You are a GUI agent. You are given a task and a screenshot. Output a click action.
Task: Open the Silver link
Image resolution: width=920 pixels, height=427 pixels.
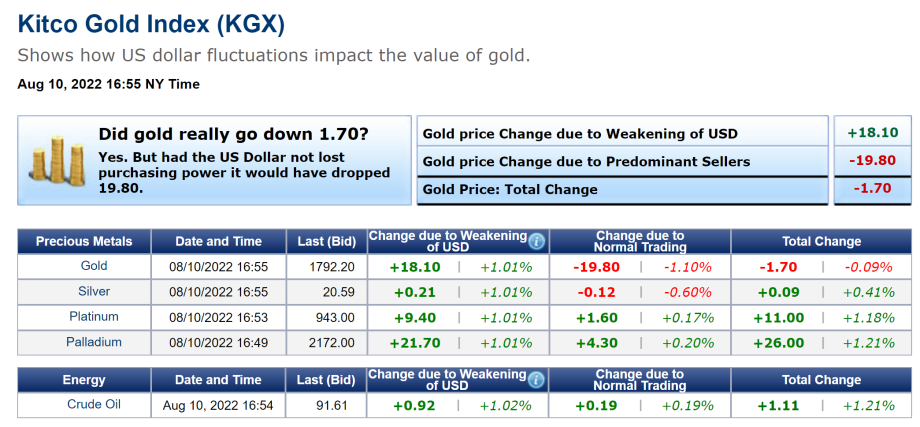94,291
